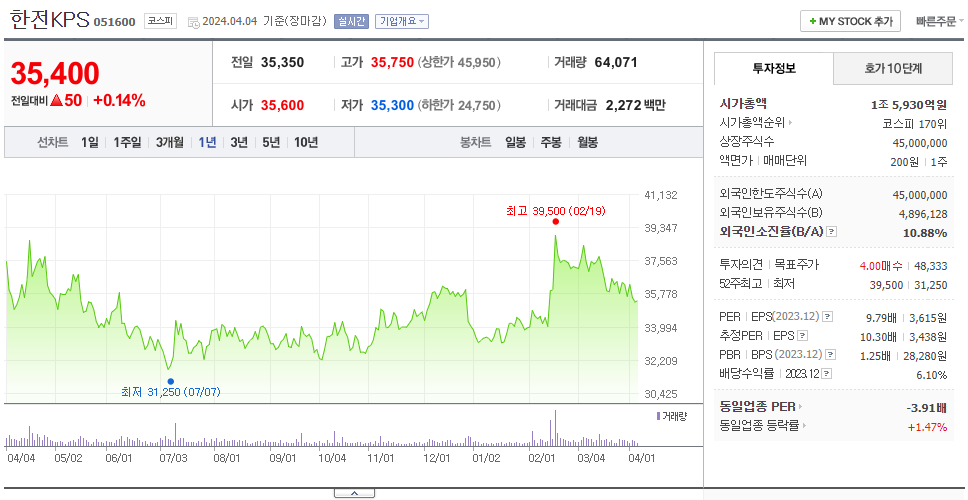Click the 한전KPS stock title
This screenshot has width=968, height=500.
50,20
